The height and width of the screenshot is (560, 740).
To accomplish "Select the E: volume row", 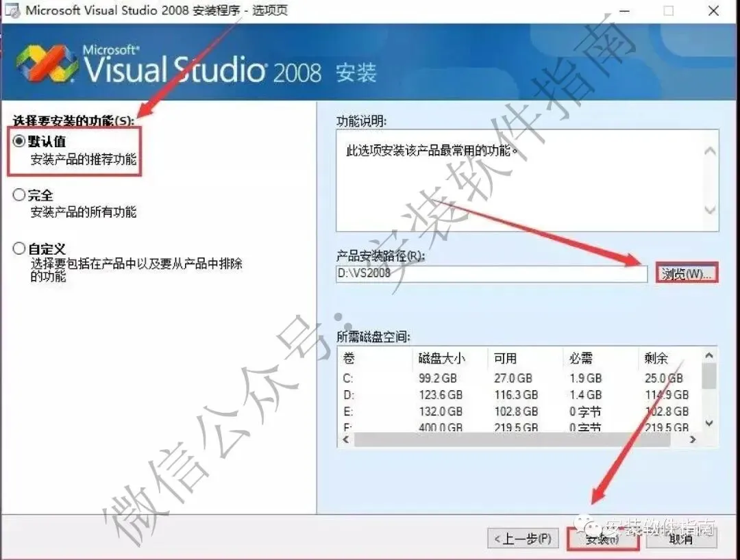I will pos(519,411).
